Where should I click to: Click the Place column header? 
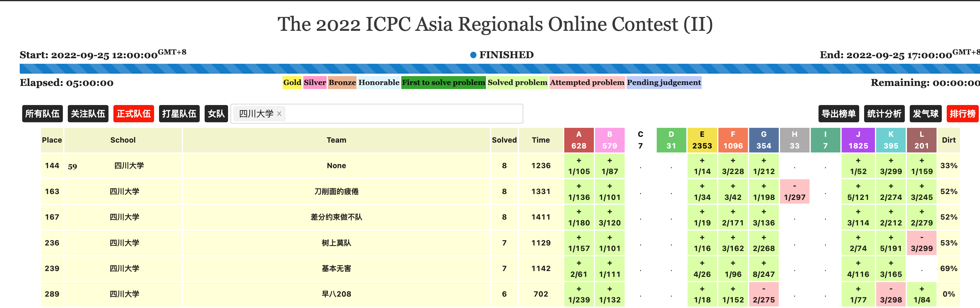(x=52, y=140)
